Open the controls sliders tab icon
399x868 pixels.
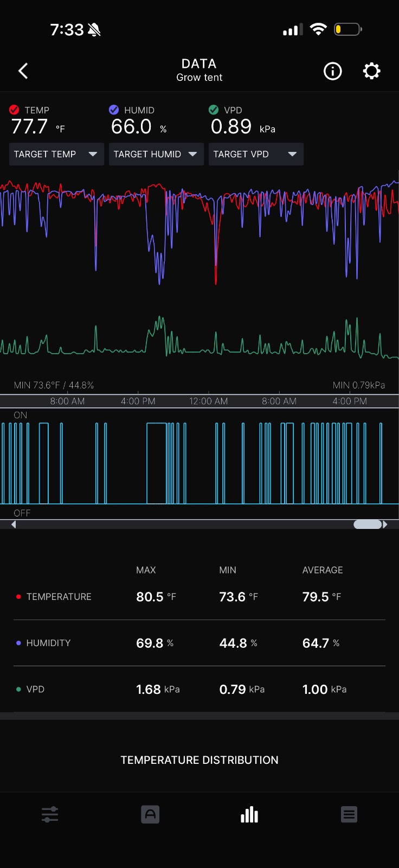[50, 814]
